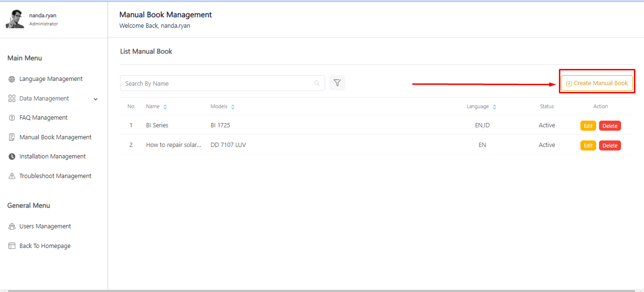The image size is (644, 292).
Task: Click the search magnifier icon
Action: 317,83
